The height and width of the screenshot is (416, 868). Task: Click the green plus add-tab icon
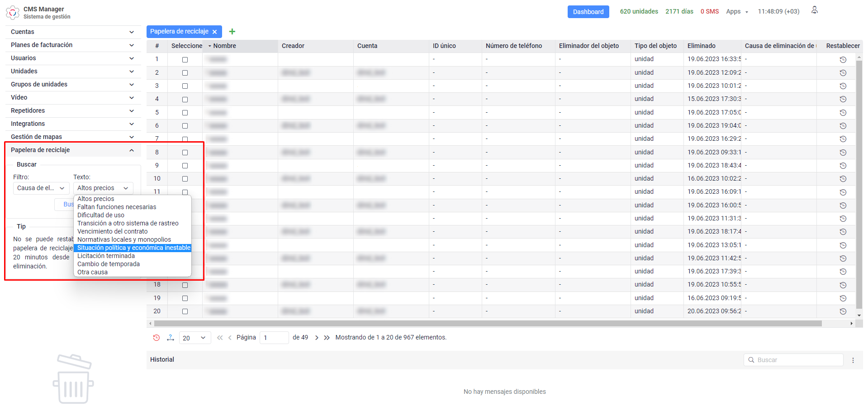(x=232, y=32)
